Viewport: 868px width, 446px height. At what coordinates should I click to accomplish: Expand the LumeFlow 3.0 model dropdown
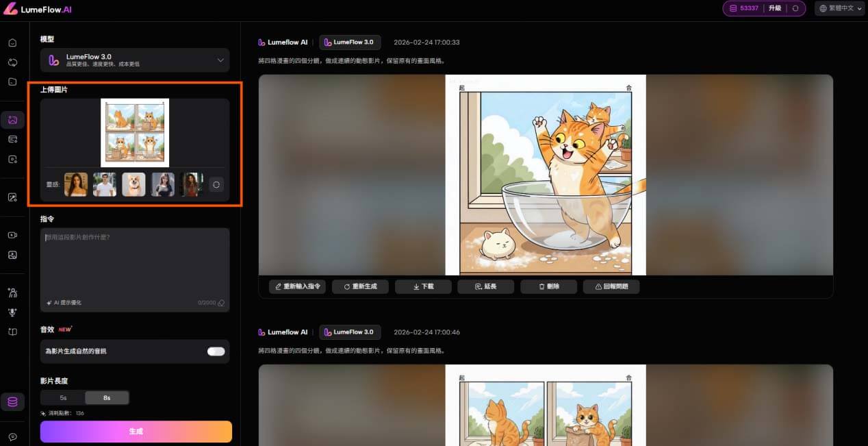pos(135,60)
